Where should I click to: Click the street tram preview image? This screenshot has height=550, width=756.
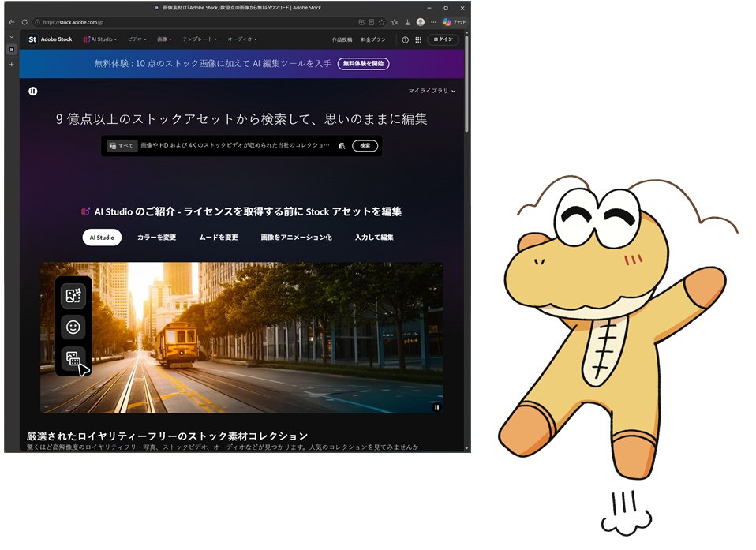tap(241, 338)
